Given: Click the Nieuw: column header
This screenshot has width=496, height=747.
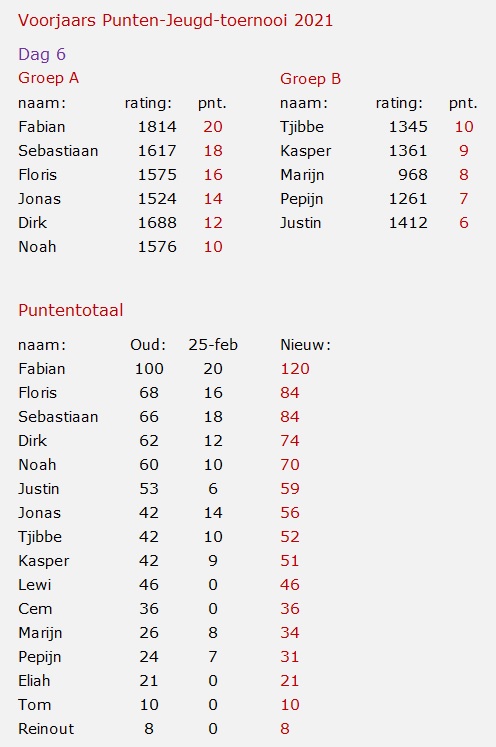Looking at the screenshot, I should [305, 344].
